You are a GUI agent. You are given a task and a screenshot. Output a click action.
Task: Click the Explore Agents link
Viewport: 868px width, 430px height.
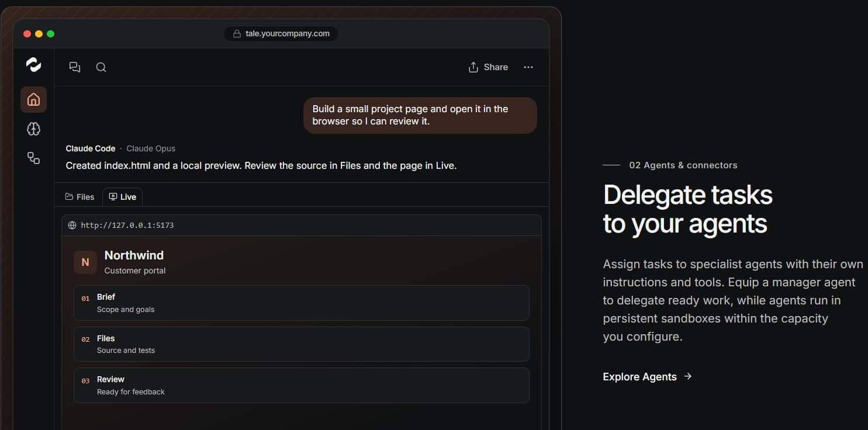coord(648,377)
